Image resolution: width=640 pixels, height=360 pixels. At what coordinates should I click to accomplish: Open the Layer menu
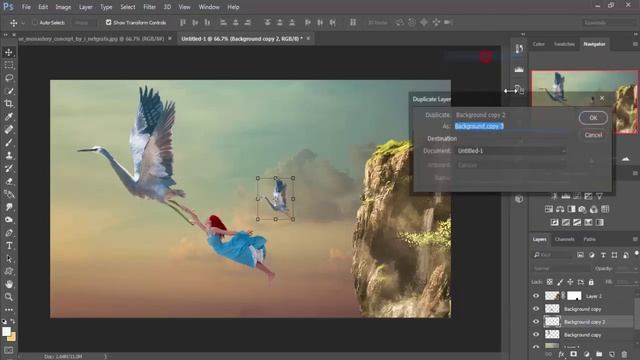(85, 7)
